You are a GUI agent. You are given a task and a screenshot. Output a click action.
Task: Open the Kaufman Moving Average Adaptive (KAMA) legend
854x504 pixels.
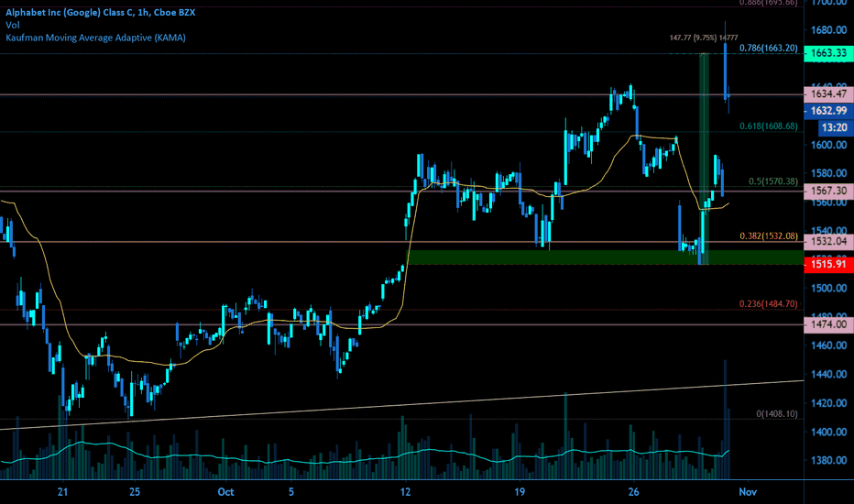point(95,38)
